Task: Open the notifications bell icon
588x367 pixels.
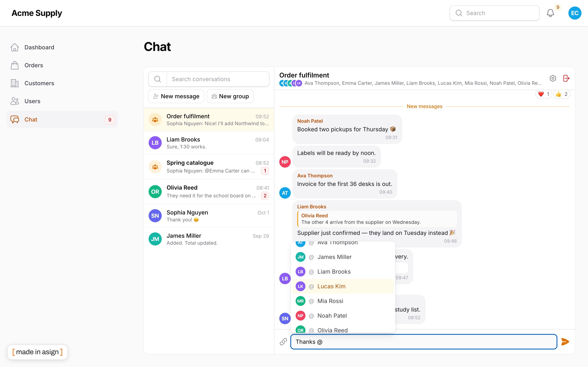Action: point(550,13)
